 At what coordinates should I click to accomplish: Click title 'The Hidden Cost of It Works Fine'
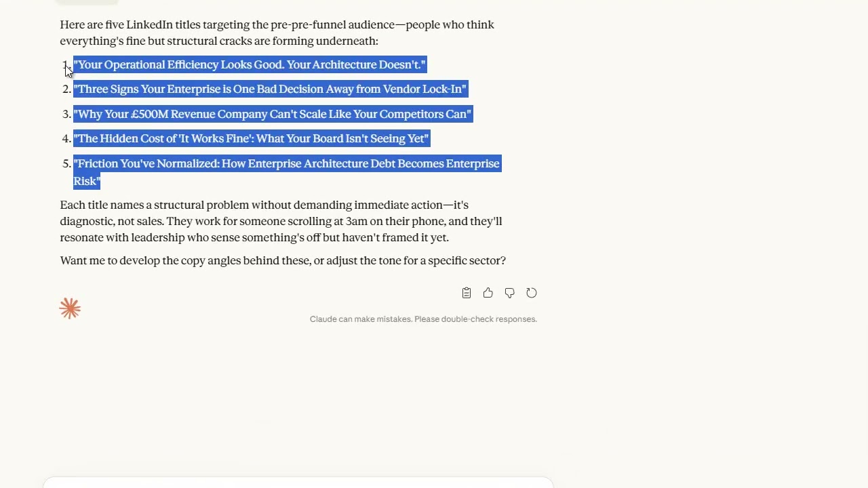(x=252, y=138)
